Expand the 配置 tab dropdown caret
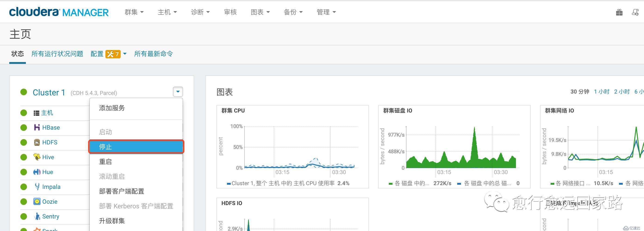Viewport: 644px width, 231px height. (125, 54)
